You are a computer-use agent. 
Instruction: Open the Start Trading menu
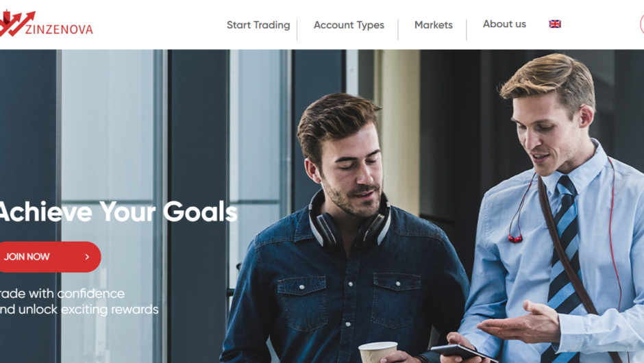coord(258,25)
